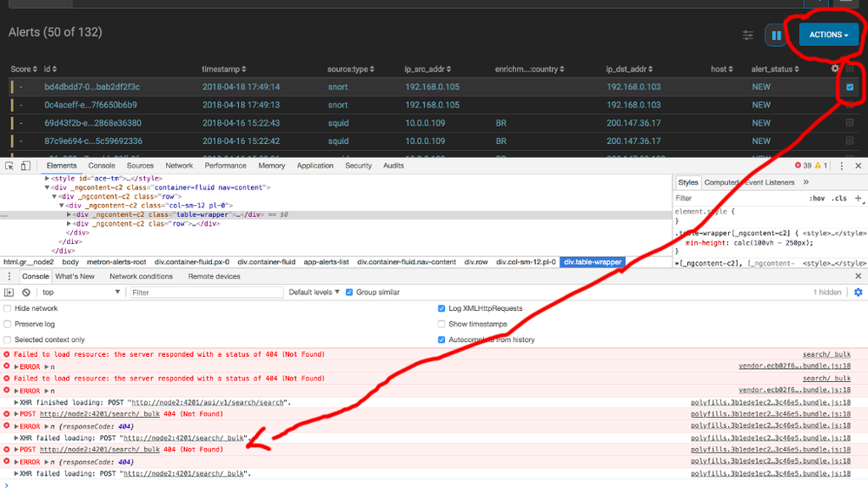Pause alert polling with the pause button
The width and height of the screenshot is (868, 488).
coord(776,36)
